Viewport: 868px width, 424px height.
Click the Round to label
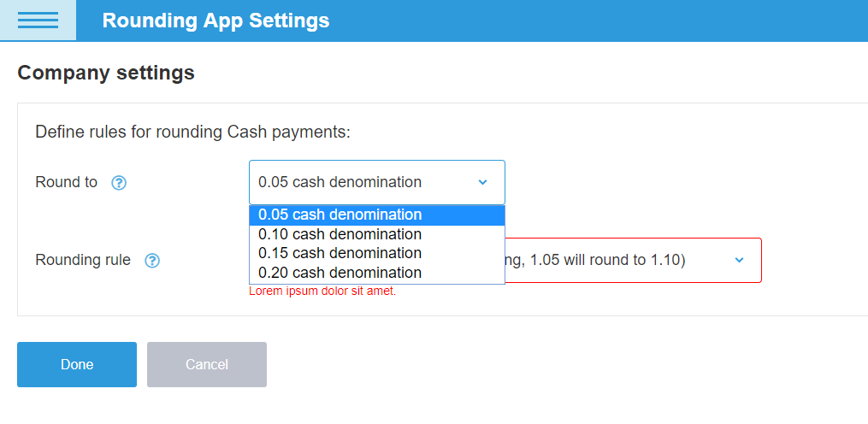point(67,182)
